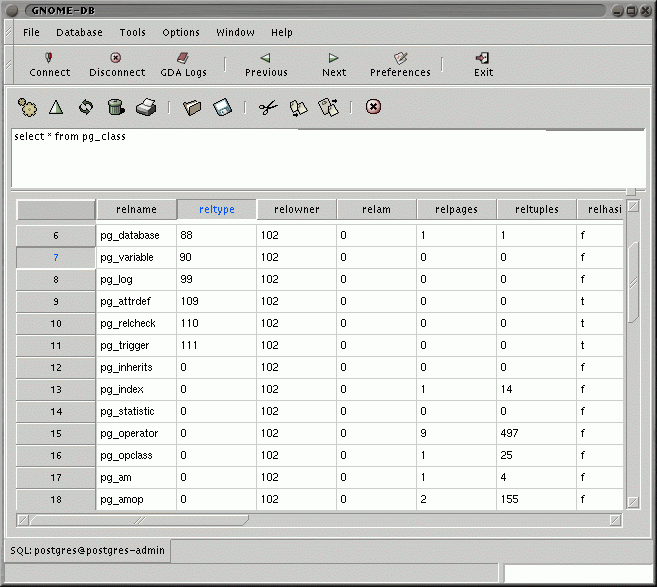
Task: Open Preferences from the toolbar
Action: 400,65
